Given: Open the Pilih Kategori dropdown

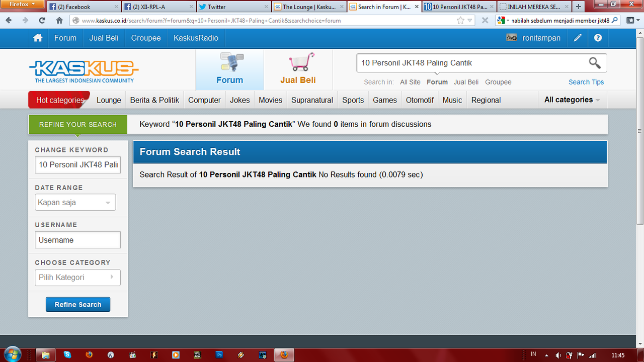Looking at the screenshot, I should (77, 278).
